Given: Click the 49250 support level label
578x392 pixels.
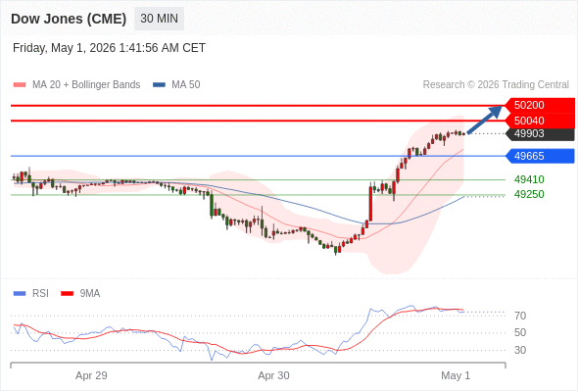Looking at the screenshot, I should [529, 194].
